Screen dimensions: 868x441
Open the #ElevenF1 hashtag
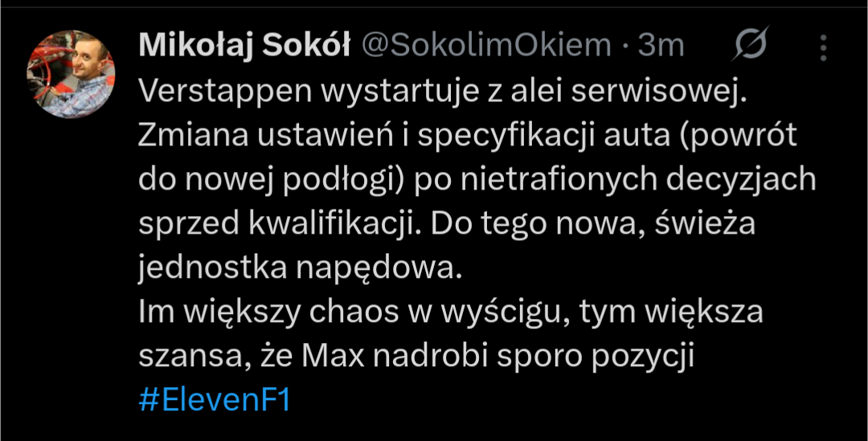tap(215, 401)
